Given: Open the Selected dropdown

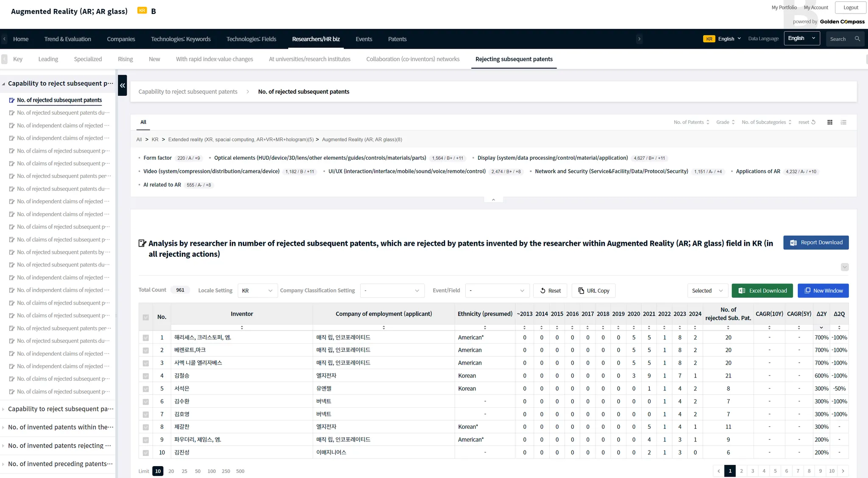Looking at the screenshot, I should pos(707,291).
